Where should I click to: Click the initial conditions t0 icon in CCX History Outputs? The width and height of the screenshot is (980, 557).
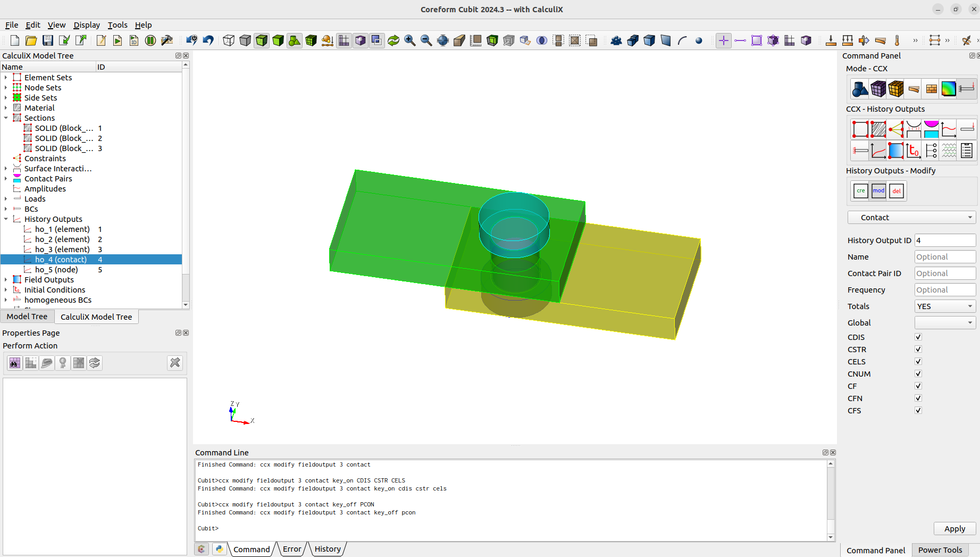click(x=913, y=151)
